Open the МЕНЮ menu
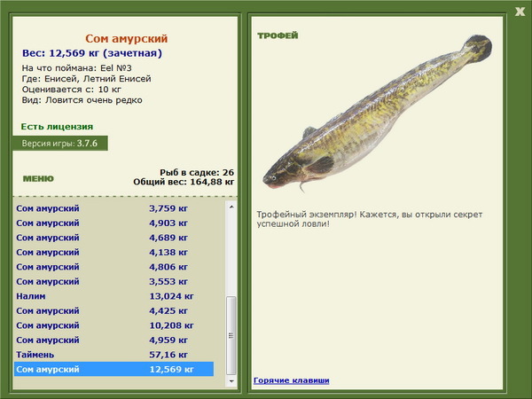This screenshot has width=532, height=399. [38, 178]
